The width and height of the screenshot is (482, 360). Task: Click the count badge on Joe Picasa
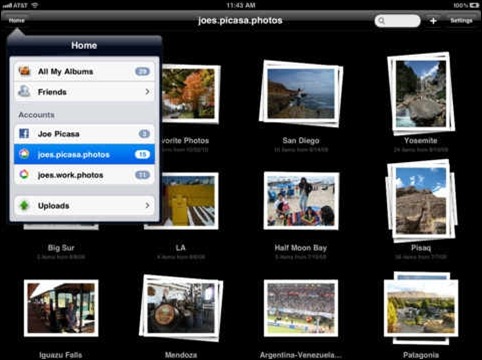[x=144, y=134]
